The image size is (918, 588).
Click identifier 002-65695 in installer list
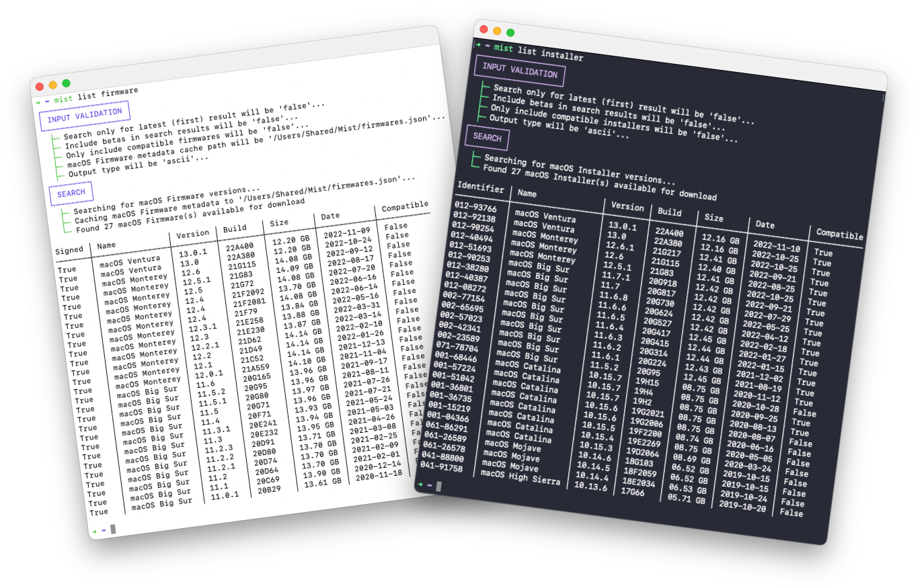[462, 308]
